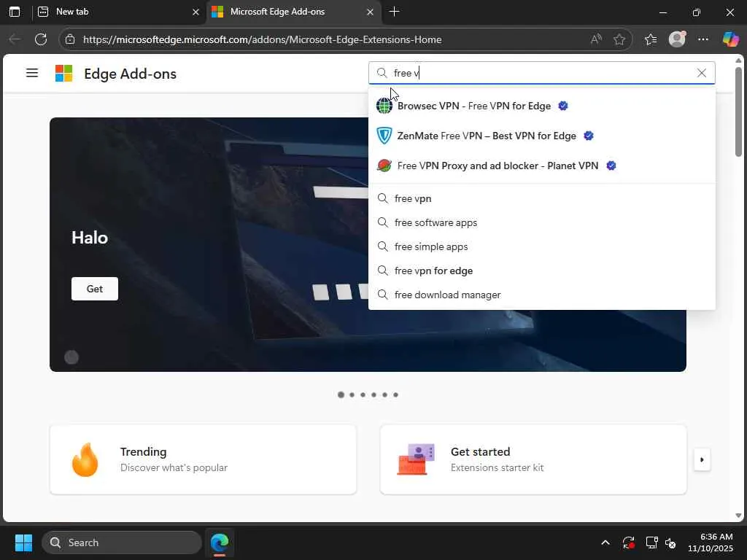Image resolution: width=747 pixels, height=560 pixels.
Task: Open network display tray icon
Action: pyautogui.click(x=651, y=542)
